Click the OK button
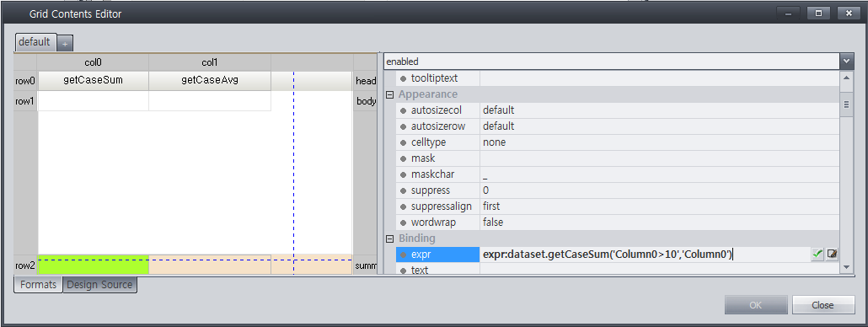This screenshot has height=327, width=868. point(756,305)
